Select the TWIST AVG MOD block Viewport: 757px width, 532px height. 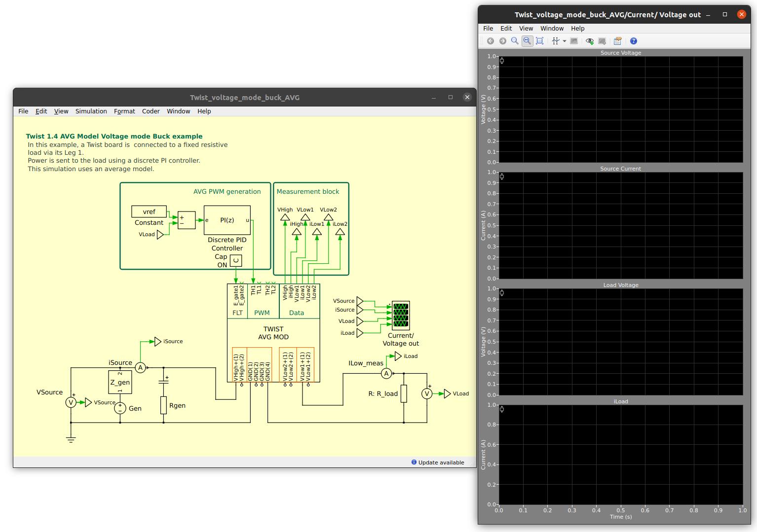[273, 333]
